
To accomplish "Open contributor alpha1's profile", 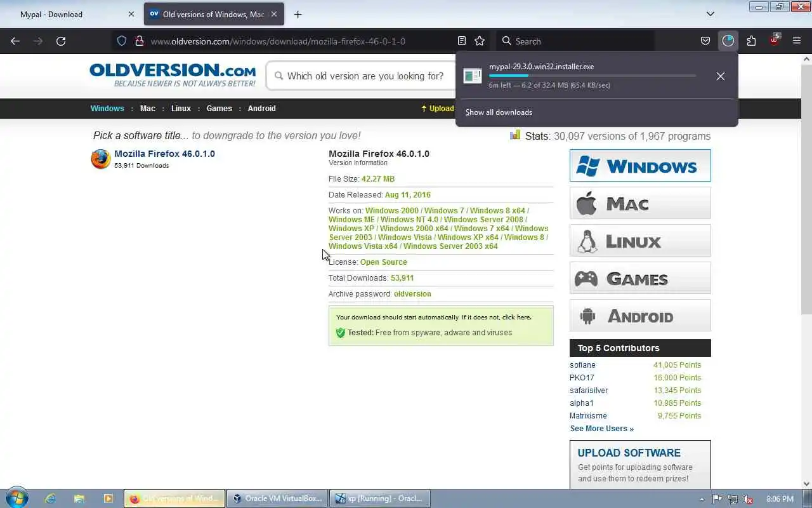I will click(582, 403).
